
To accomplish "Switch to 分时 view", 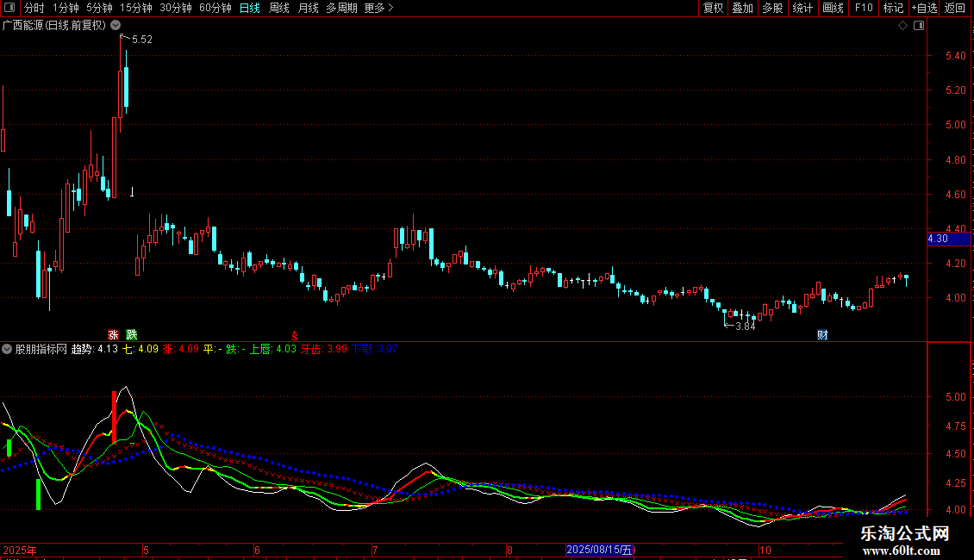I will [34, 8].
